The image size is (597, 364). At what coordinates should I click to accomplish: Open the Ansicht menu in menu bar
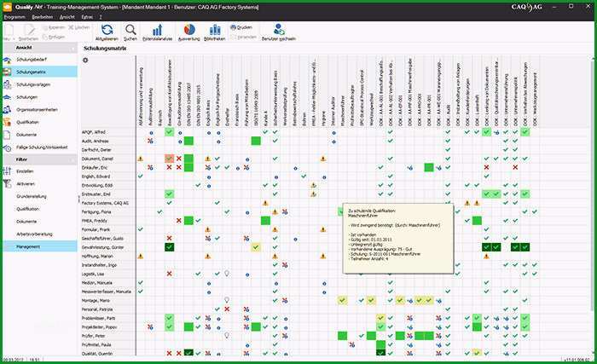(x=67, y=17)
